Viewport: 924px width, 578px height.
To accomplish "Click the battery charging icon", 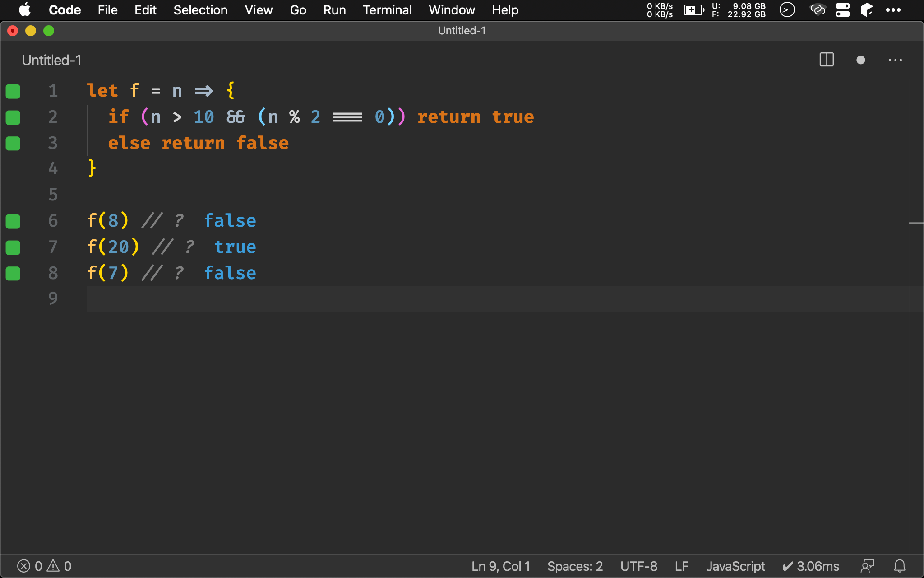I will tap(694, 10).
